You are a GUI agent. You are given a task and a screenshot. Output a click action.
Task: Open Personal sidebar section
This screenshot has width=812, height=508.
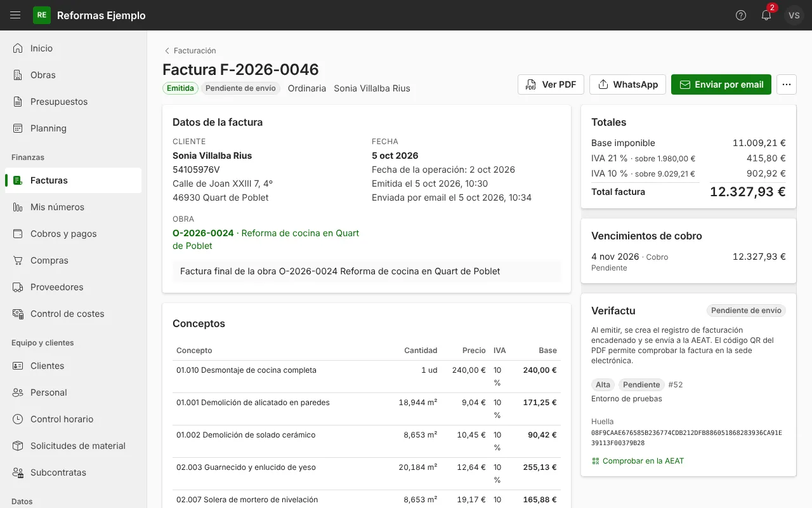(x=73, y=392)
